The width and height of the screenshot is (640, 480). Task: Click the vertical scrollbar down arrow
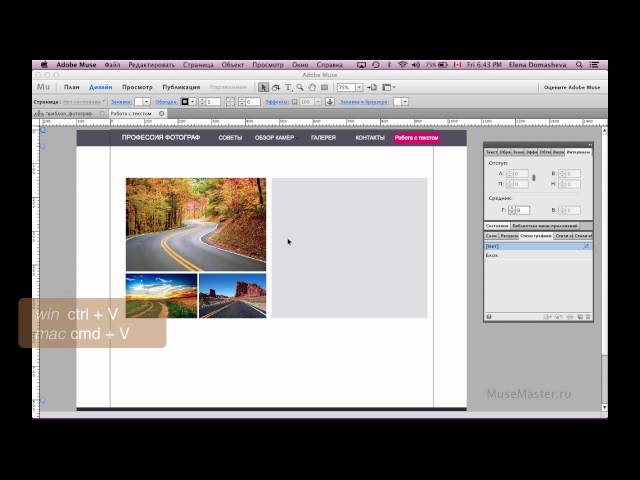click(x=604, y=407)
